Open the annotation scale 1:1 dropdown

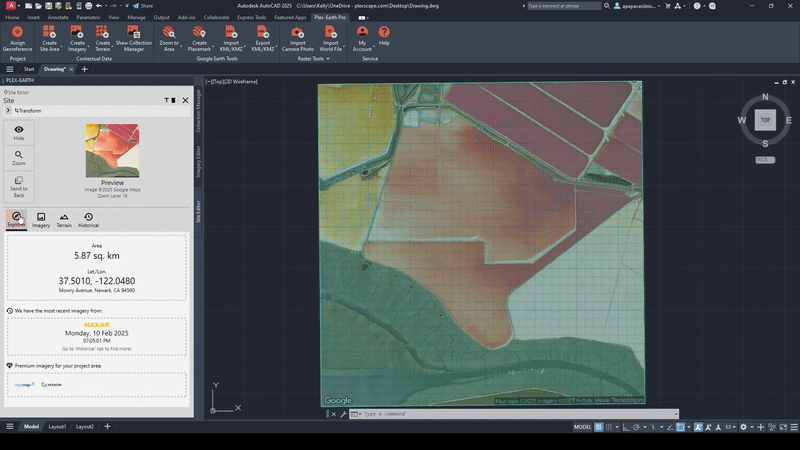tap(730, 427)
